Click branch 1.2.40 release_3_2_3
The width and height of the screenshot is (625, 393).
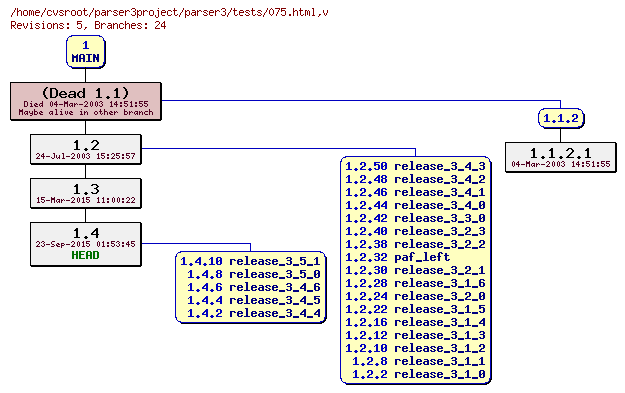(x=415, y=231)
